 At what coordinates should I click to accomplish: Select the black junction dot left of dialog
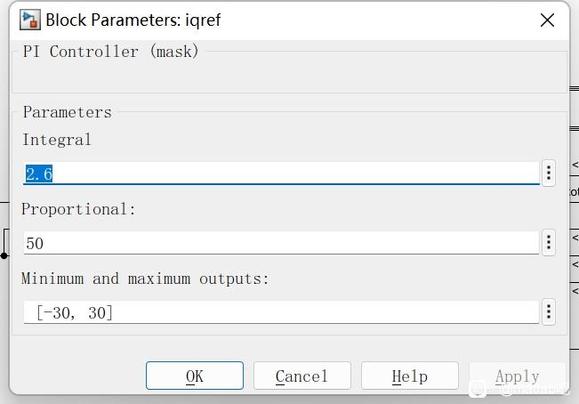click(x=4, y=256)
